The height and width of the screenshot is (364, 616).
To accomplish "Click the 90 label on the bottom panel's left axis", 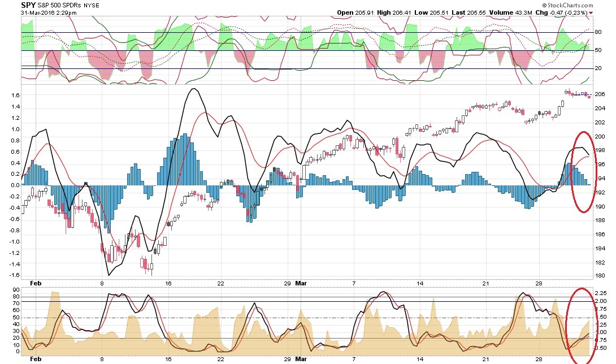I will coord(16,291).
